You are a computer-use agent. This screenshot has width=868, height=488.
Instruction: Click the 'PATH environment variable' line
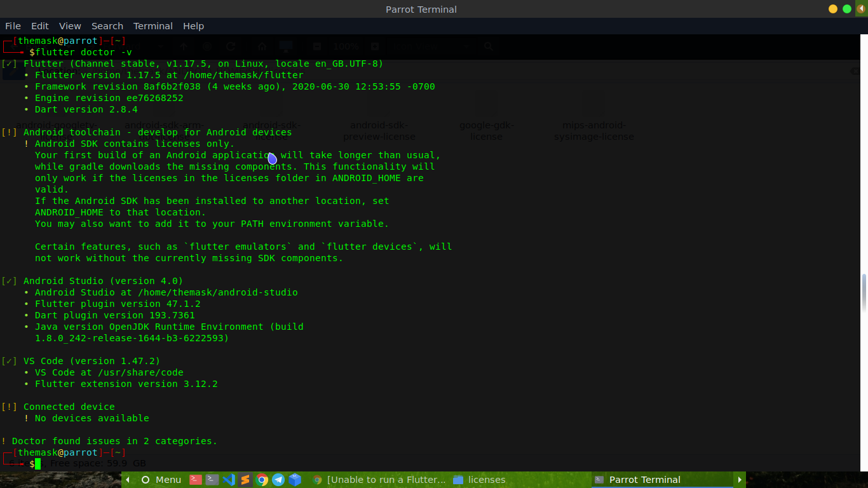[x=212, y=224]
